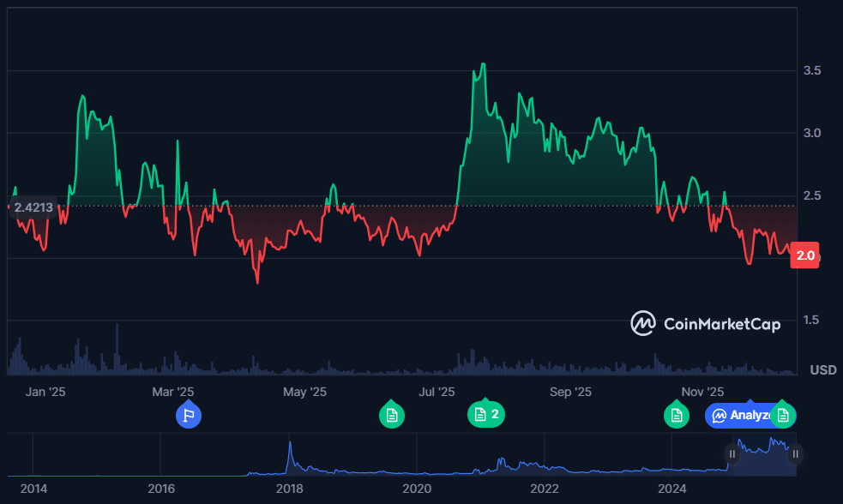Click the Jan '25 axis label
This screenshot has height=504, width=843.
click(x=46, y=392)
